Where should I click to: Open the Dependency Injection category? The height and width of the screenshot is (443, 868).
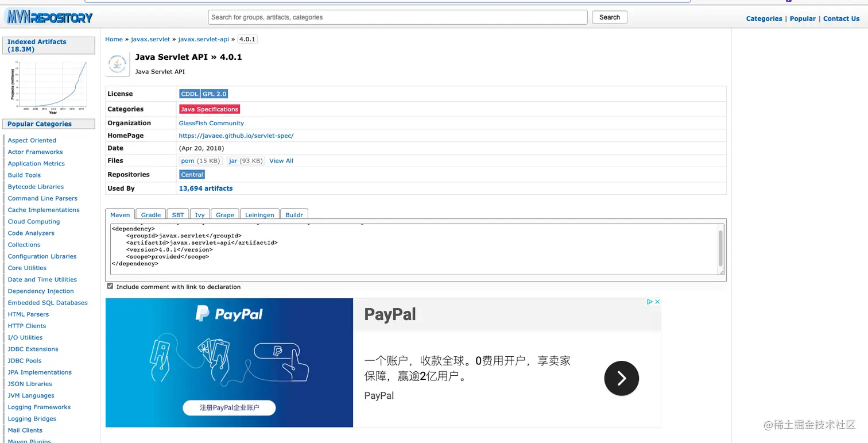pyautogui.click(x=41, y=291)
